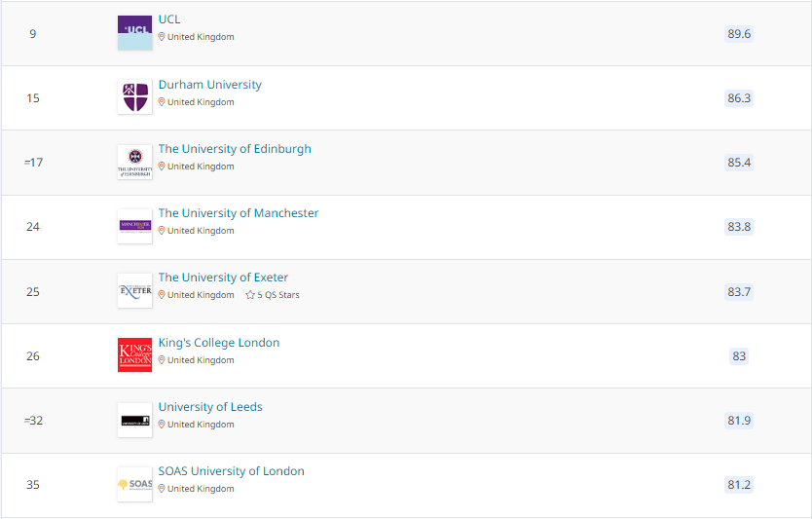Image resolution: width=812 pixels, height=519 pixels.
Task: Open the King's College London link
Action: point(219,343)
